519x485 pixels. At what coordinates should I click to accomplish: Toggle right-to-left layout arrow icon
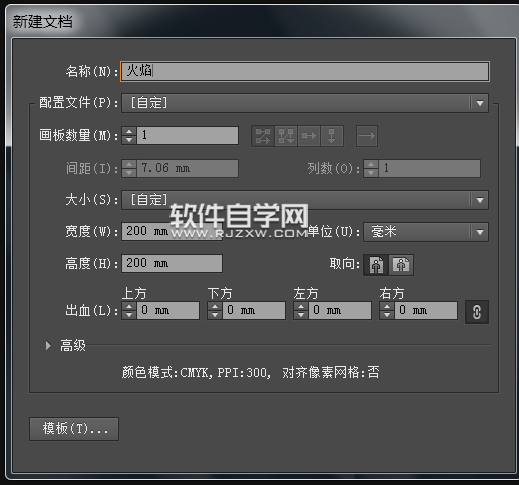367,136
